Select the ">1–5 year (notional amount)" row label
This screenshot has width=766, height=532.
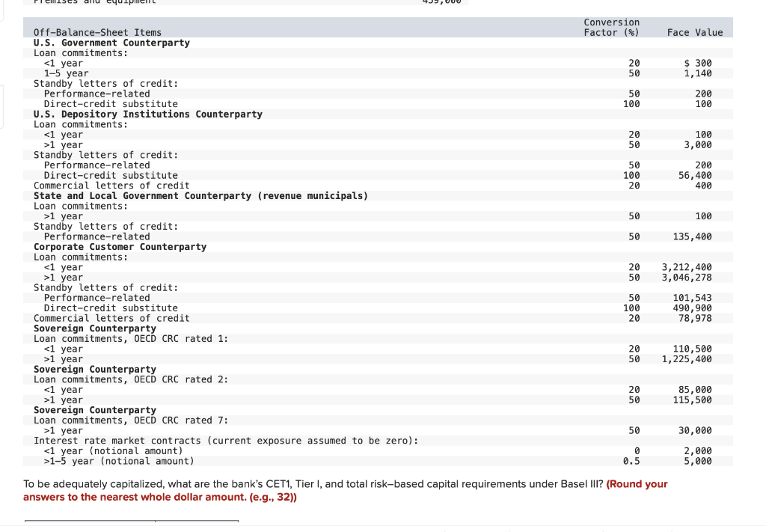tap(119, 461)
